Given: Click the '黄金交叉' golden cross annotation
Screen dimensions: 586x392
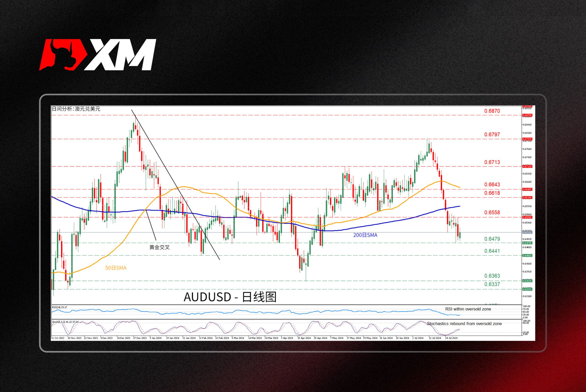Looking at the screenshot, I should tap(160, 247).
